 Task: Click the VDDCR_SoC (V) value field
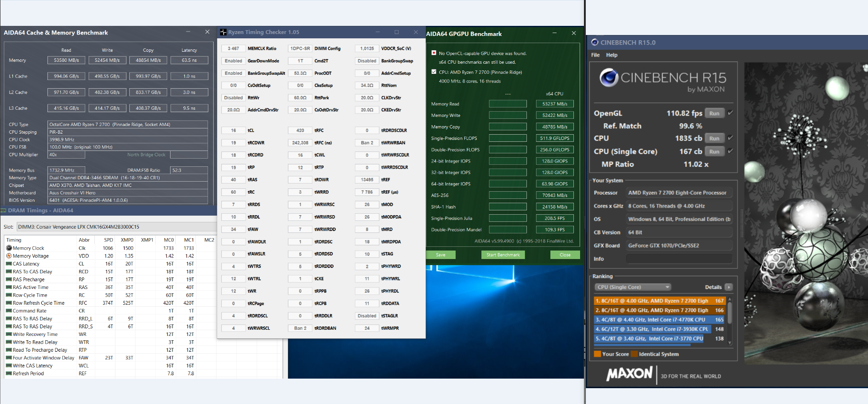(x=367, y=48)
